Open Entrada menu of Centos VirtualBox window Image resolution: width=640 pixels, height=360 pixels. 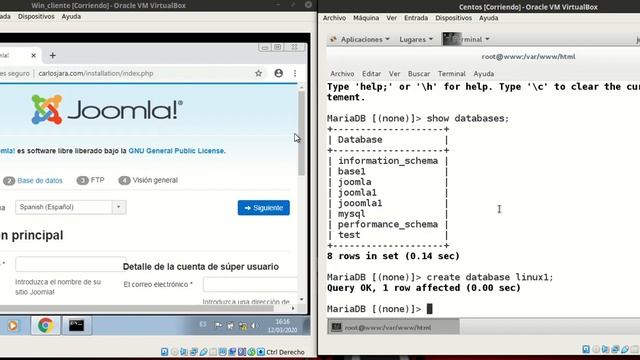click(416, 18)
